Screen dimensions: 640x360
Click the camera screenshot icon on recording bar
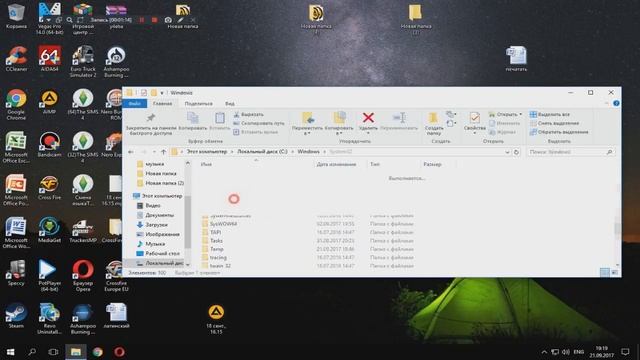[x=168, y=20]
